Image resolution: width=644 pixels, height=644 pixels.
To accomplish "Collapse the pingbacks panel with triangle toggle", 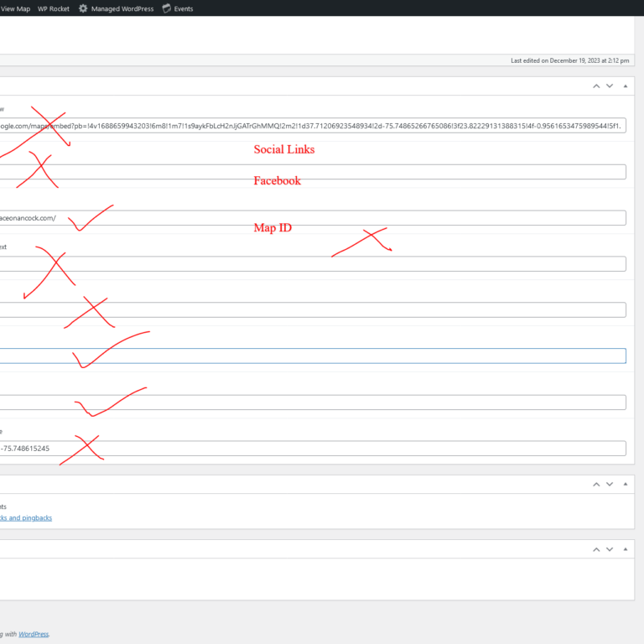I will (625, 484).
